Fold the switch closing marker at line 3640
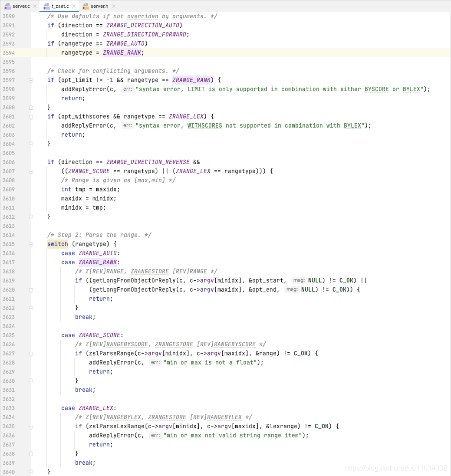 point(31,472)
